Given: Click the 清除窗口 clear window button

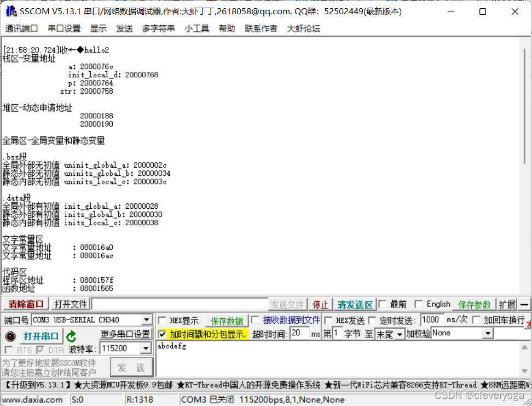Looking at the screenshot, I should [x=25, y=304].
